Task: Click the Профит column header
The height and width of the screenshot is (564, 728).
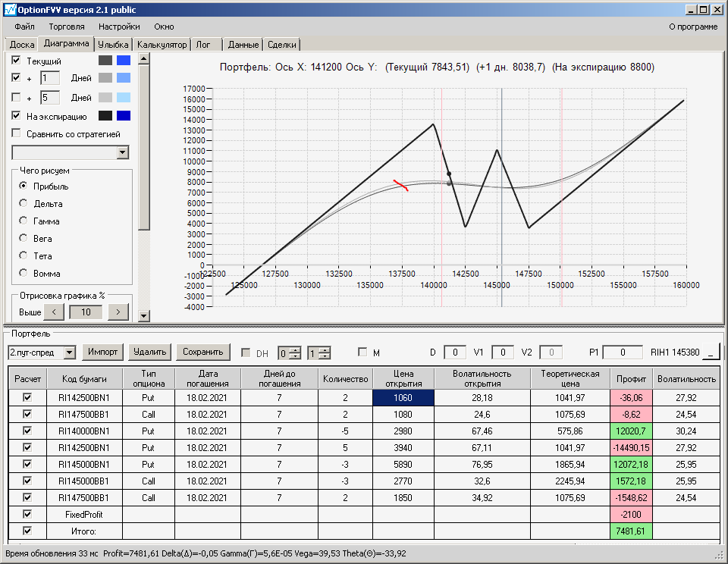Action: coord(631,379)
